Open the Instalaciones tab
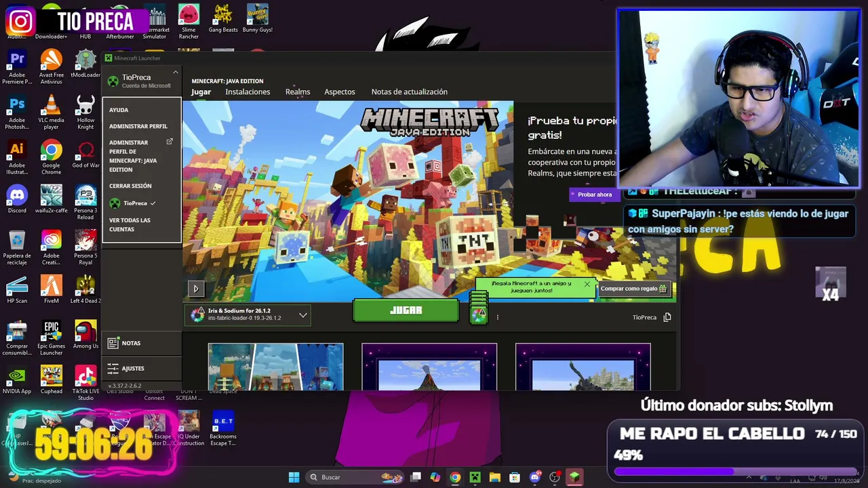Screen dimensions: 868x488 (248, 91)
